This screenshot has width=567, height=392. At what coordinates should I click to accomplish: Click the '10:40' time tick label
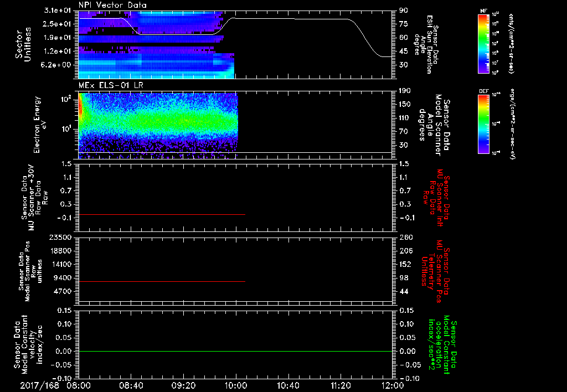pyautogui.click(x=288, y=385)
